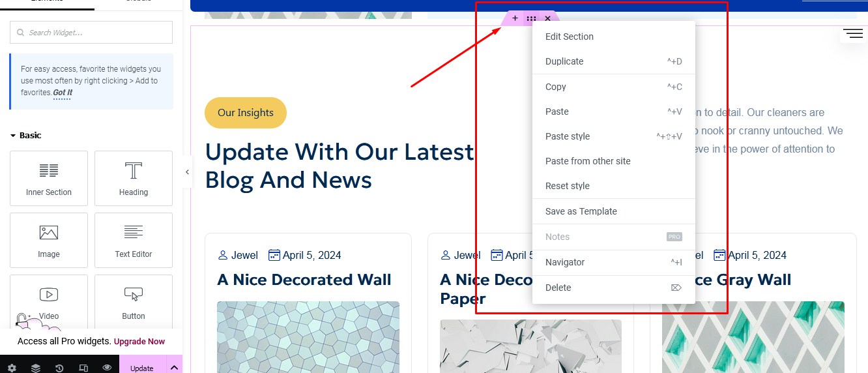The width and height of the screenshot is (868, 373).
Task: Toggle preview changes eye icon
Action: tap(107, 368)
